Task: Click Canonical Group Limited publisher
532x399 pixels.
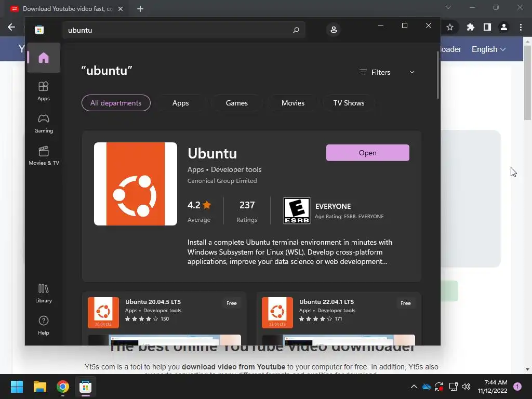Action: [x=222, y=181]
